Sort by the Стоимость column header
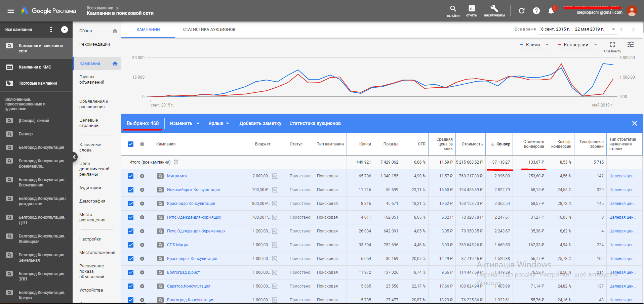644x304 pixels. click(472, 144)
